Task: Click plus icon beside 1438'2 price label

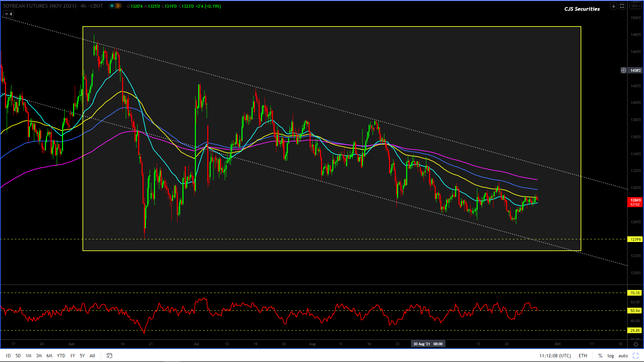Action: click(624, 70)
